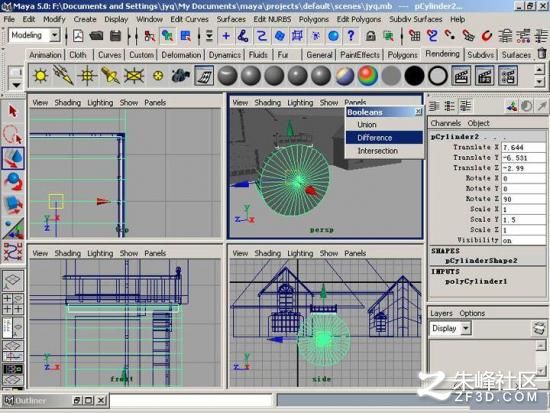Viewport: 550px width, 413px height.
Task: Click the directional light shelf icon
Action: click(x=63, y=75)
